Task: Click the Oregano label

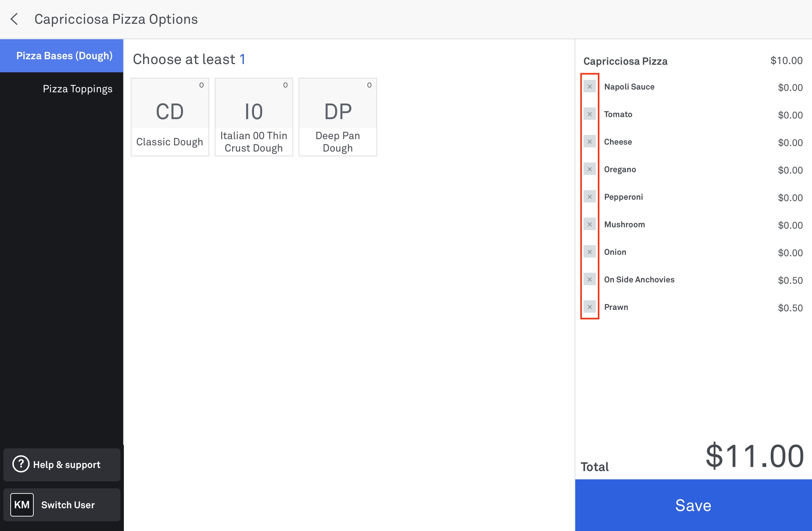Action: (620, 169)
